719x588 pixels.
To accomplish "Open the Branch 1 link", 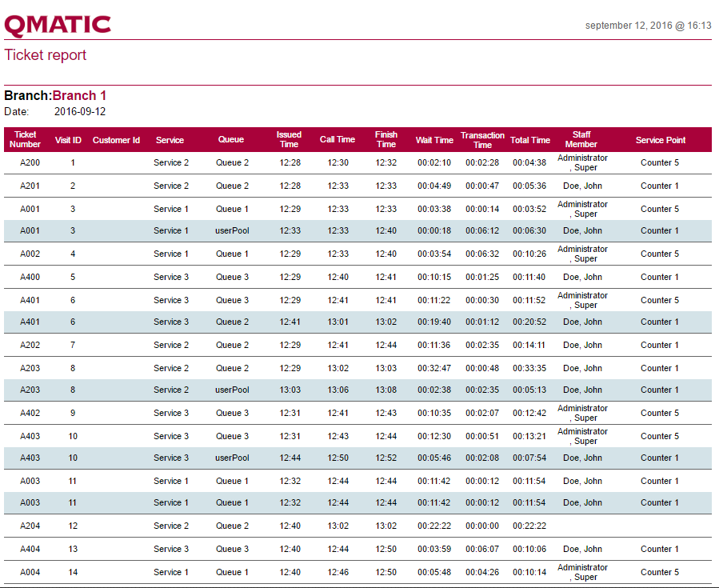I will (79, 96).
